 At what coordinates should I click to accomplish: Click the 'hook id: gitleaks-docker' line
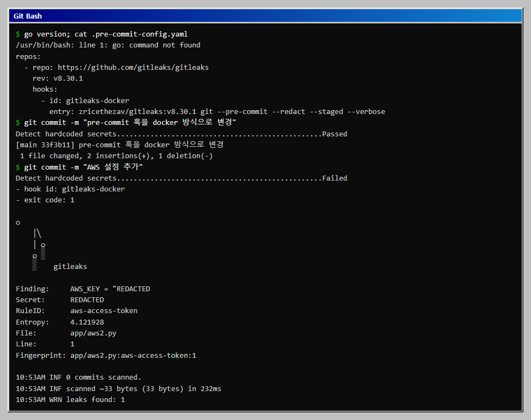point(70,189)
